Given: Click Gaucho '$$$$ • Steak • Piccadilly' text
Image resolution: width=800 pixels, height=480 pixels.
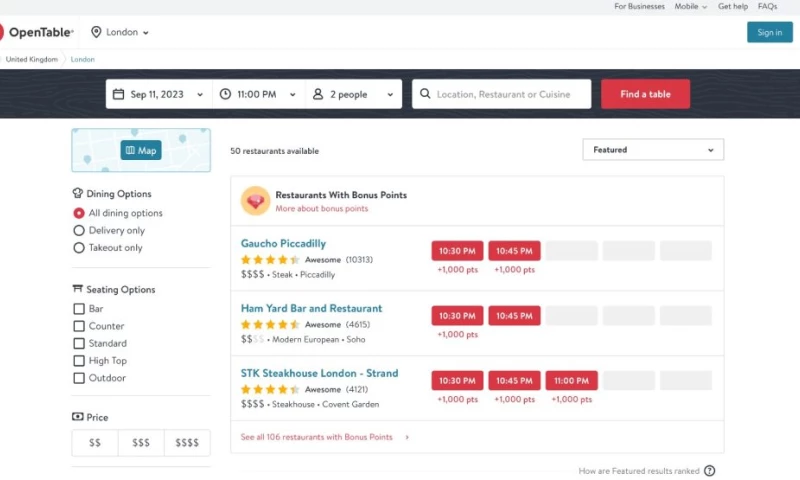Looking at the screenshot, I should tap(288, 274).
